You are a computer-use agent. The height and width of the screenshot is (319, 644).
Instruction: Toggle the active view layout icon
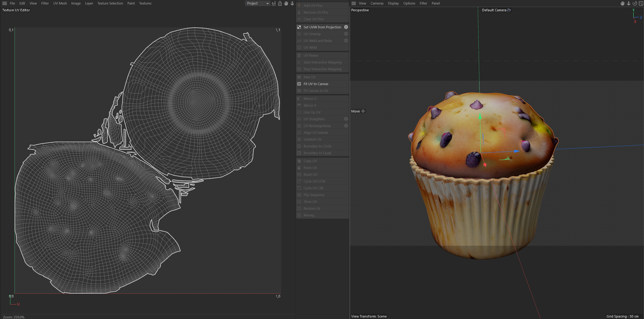641,3
